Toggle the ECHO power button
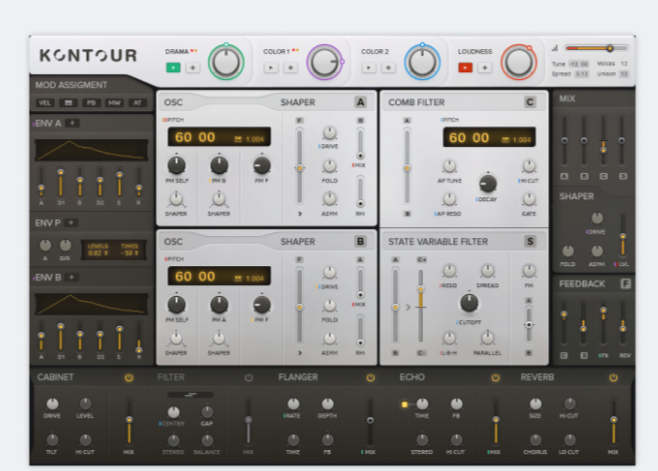The width and height of the screenshot is (658, 471). pos(495,378)
